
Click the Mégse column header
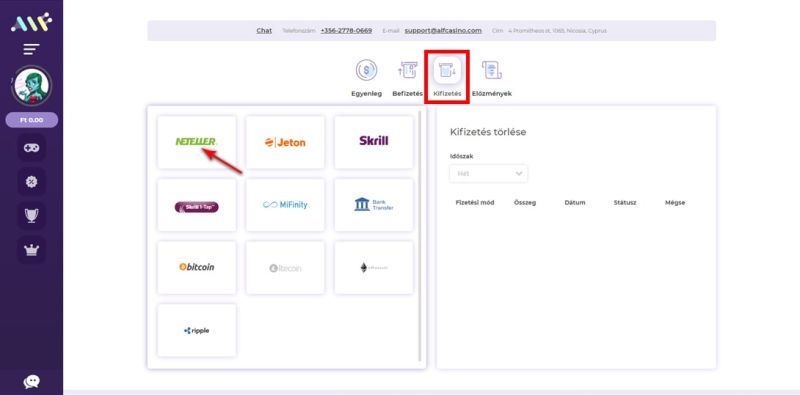click(x=675, y=203)
